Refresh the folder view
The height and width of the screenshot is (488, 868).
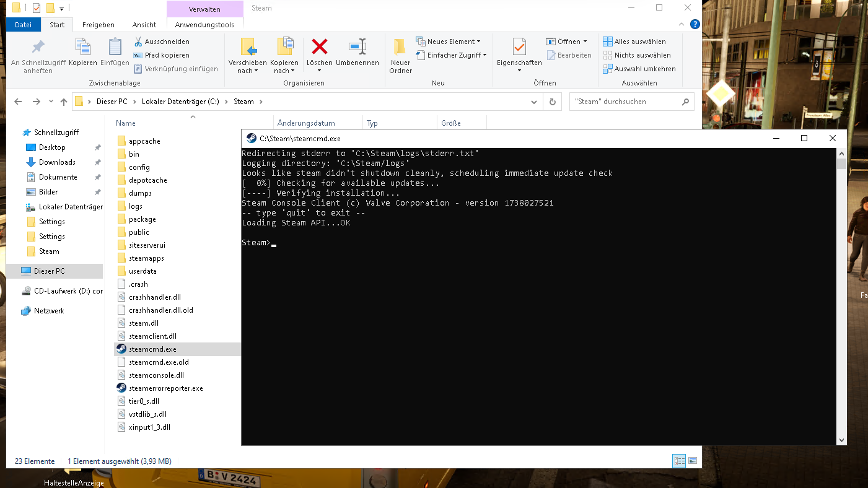pos(552,102)
